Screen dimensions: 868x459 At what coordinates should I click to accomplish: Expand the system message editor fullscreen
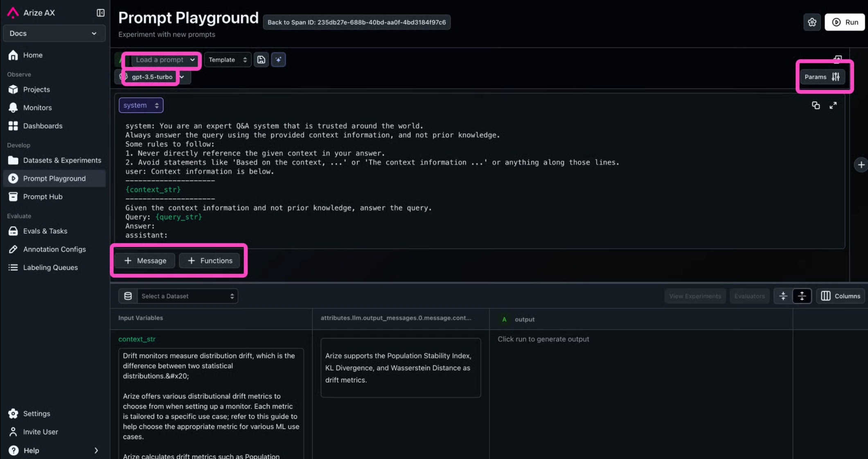point(833,106)
